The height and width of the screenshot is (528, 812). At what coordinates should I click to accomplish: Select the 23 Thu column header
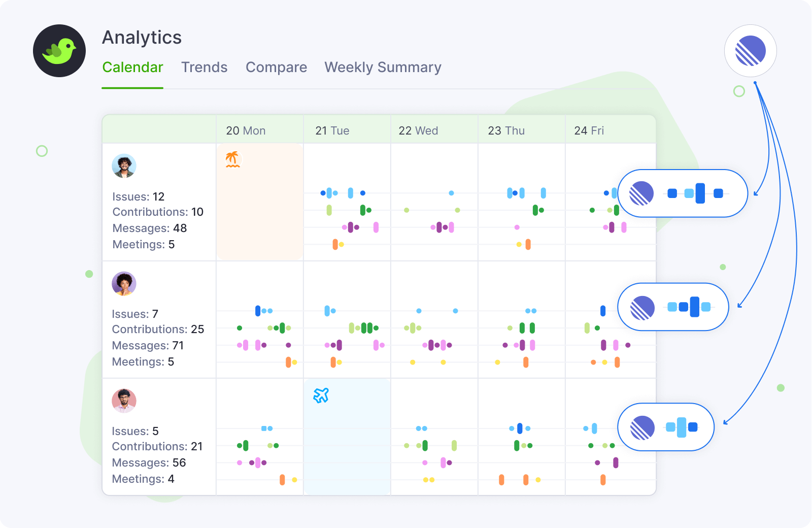click(x=506, y=130)
